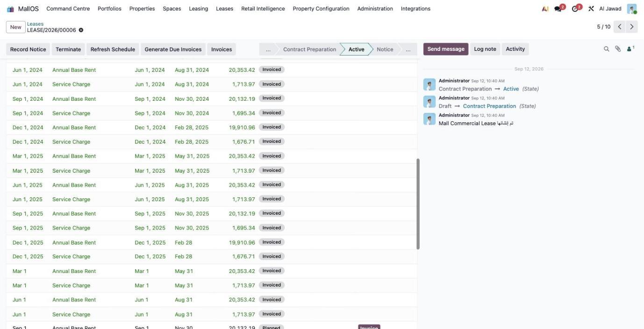The height and width of the screenshot is (329, 644).
Task: Click the Log note button
Action: tap(485, 49)
